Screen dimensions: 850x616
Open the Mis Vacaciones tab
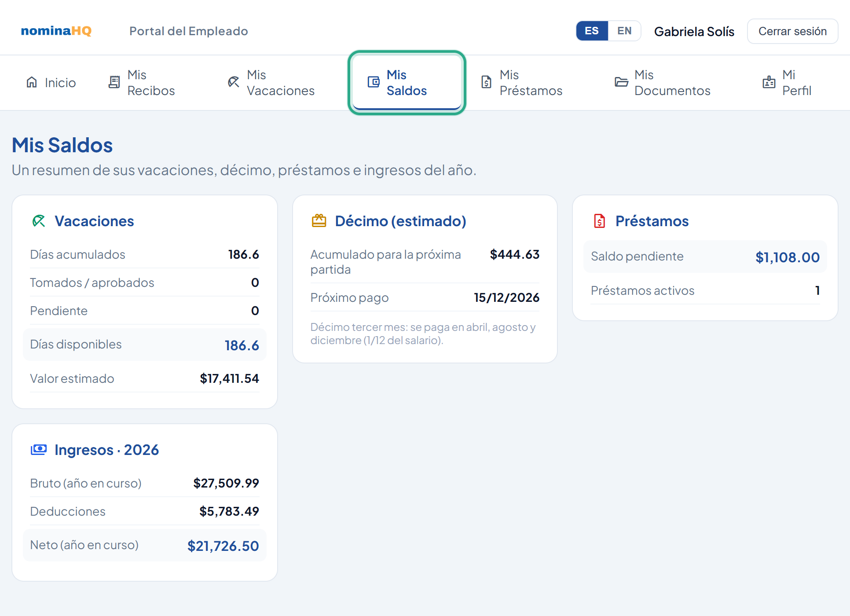pyautogui.click(x=271, y=83)
